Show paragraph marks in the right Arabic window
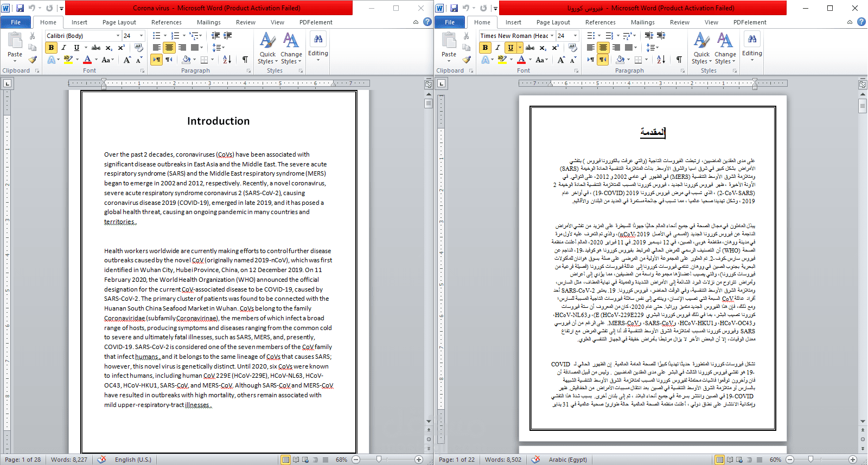Screen dimensions: 868x465 (679, 60)
